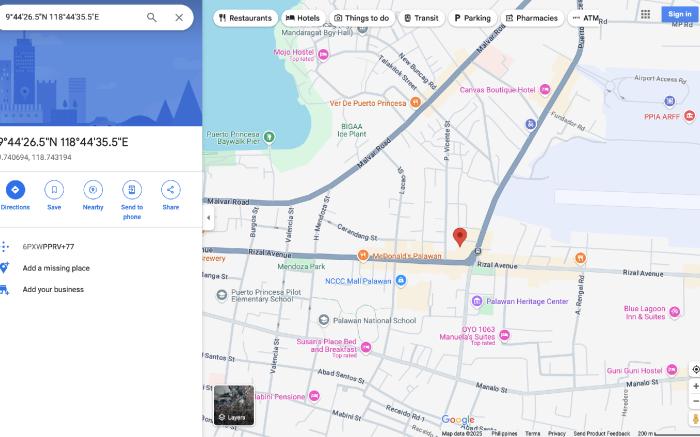Select the Hotels category chip
The height and width of the screenshot is (437, 700).
[x=303, y=18]
